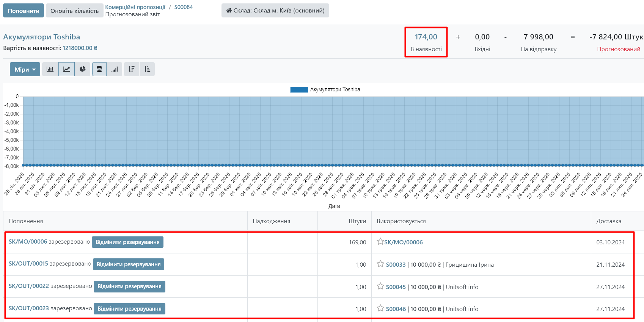
Task: Toggle the stacked chart mode
Action: click(x=99, y=69)
